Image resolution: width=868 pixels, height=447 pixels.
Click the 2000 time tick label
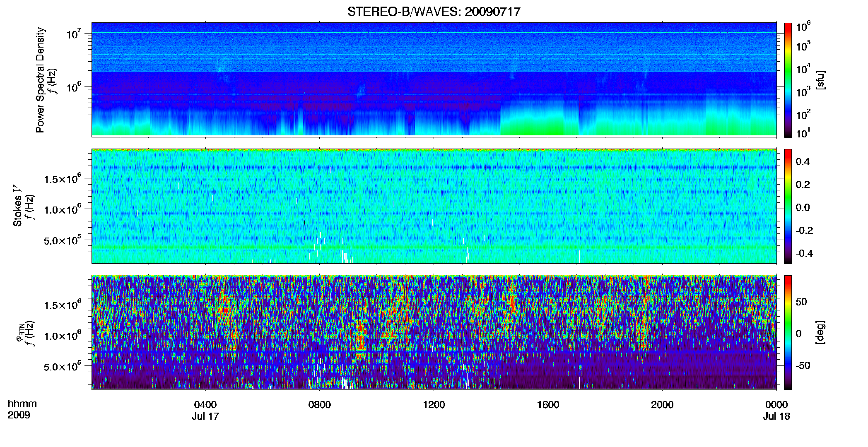662,405
